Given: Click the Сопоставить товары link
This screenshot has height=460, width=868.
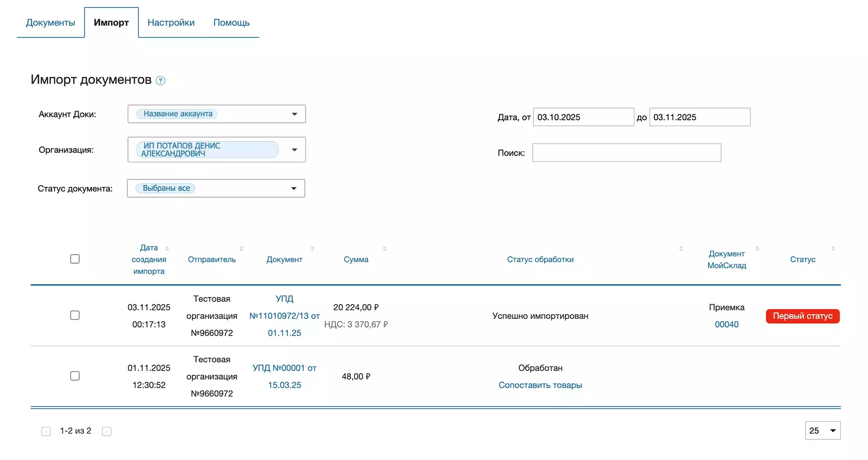Looking at the screenshot, I should [540, 385].
